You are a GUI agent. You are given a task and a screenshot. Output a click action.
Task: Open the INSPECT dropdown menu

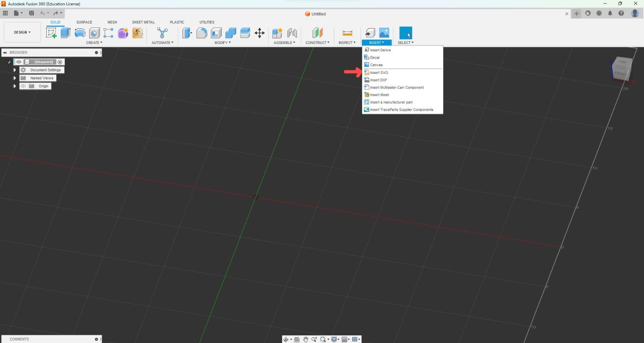(347, 43)
